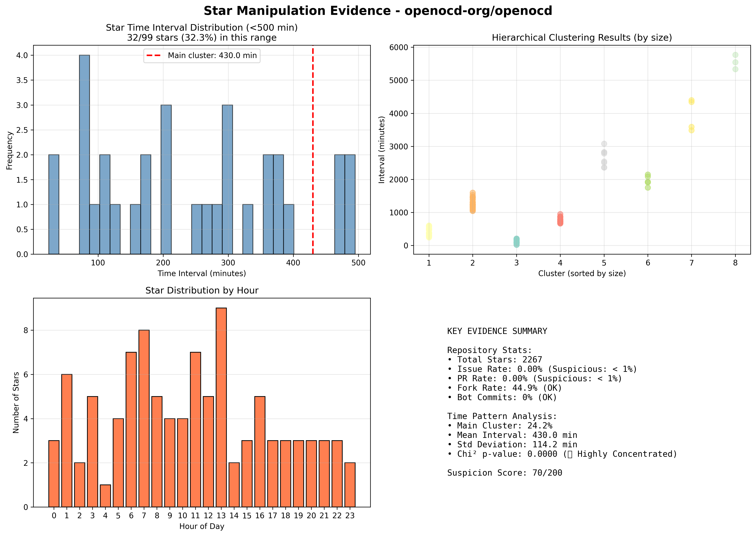Click the "Bot Commits: 0% (OK)" line
Viewport: 756px width, 536px height.
(502, 397)
